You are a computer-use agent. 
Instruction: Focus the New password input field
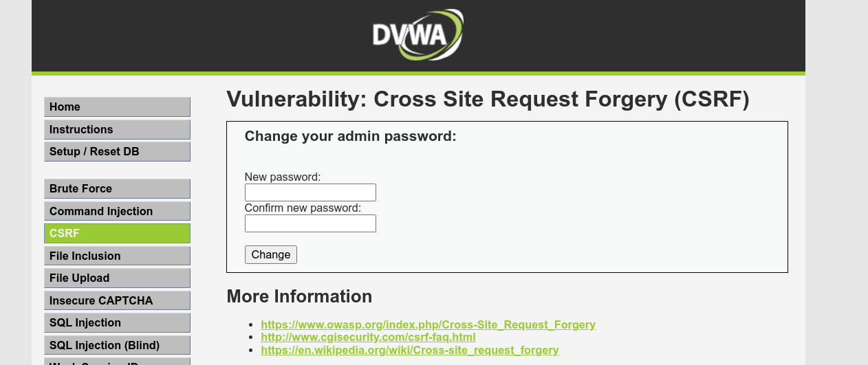(310, 192)
